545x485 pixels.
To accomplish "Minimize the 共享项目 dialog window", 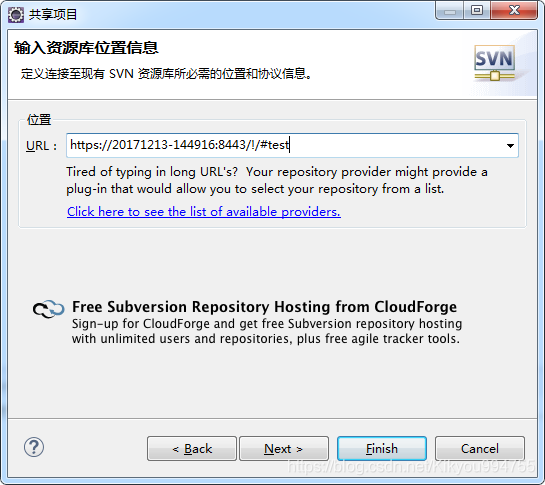I will (x=449, y=11).
